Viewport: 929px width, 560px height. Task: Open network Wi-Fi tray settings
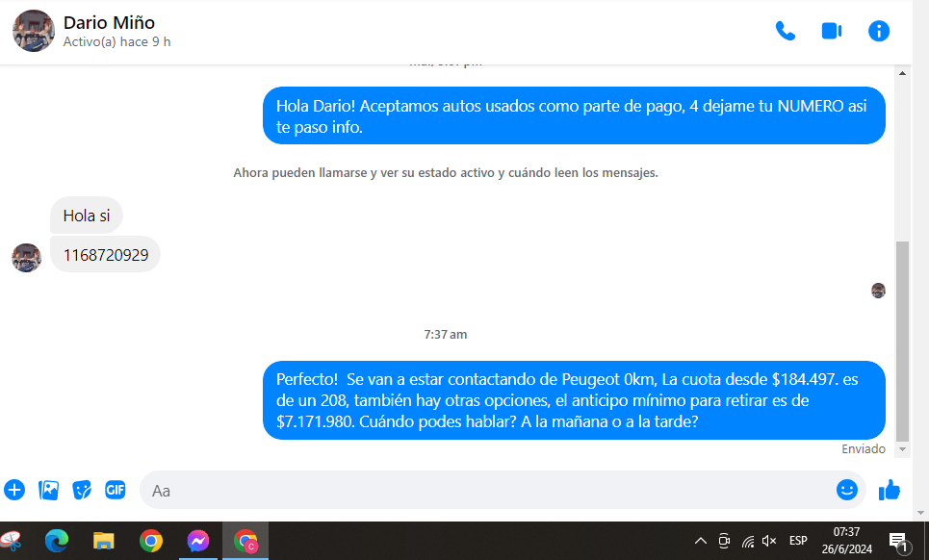pyautogui.click(x=748, y=541)
